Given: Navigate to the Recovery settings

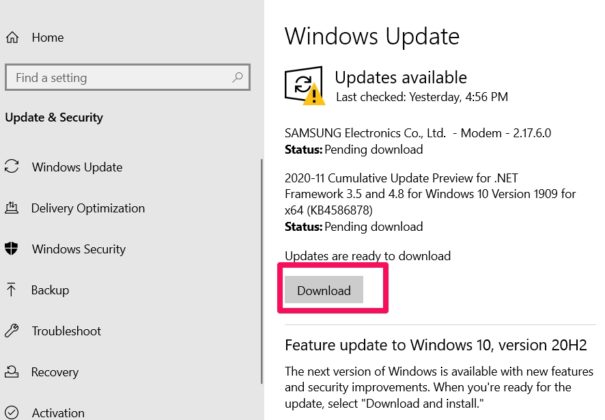Looking at the screenshot, I should click(x=55, y=372).
